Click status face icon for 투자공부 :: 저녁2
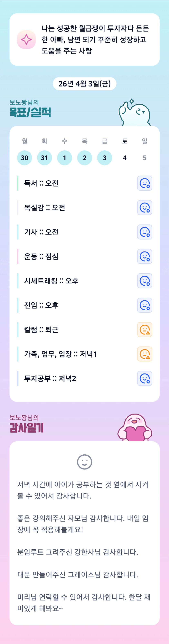 coord(144,379)
